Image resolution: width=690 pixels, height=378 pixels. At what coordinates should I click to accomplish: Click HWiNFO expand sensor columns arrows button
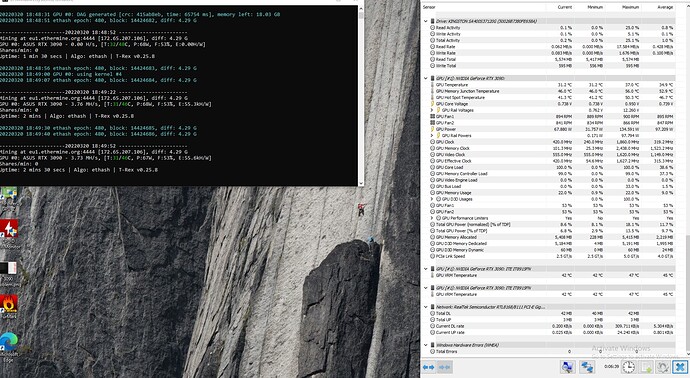[x=428, y=367]
